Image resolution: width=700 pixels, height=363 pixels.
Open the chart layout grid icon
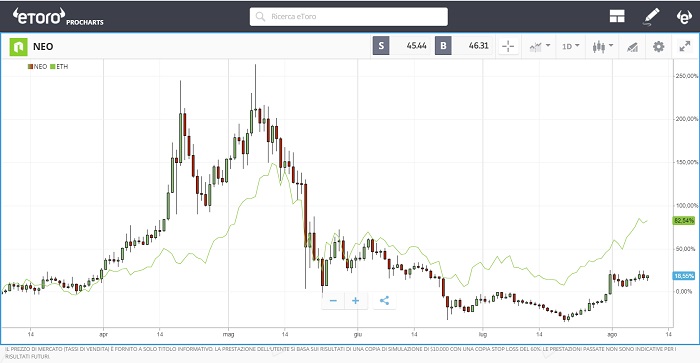(617, 17)
